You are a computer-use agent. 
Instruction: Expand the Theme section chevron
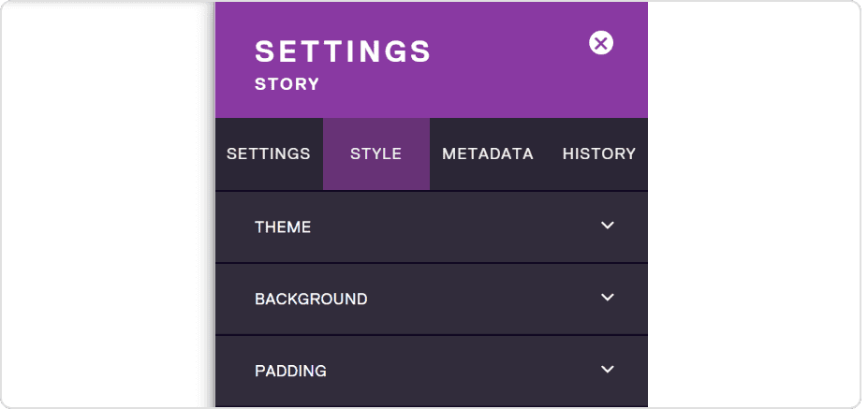(608, 226)
